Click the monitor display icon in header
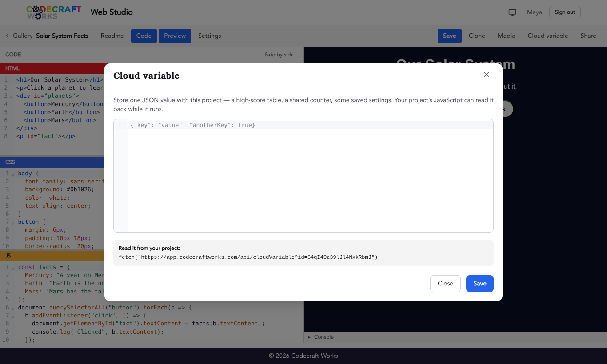607x364 pixels. 512,12
